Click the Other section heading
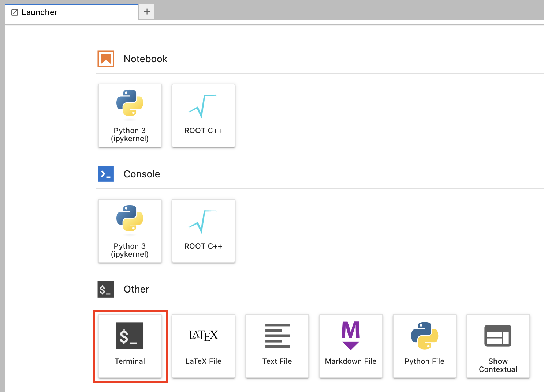The width and height of the screenshot is (544, 392). click(x=136, y=289)
